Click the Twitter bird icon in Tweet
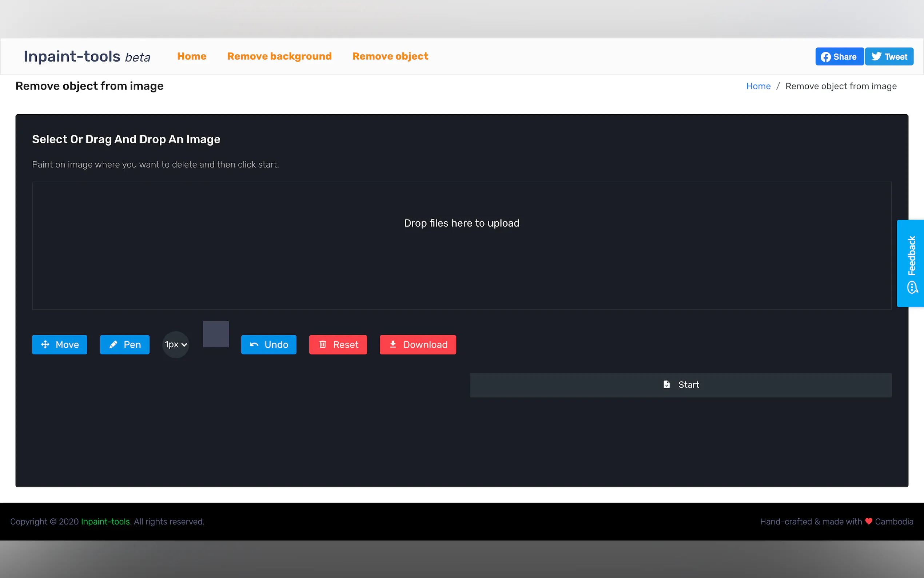Screen dimensions: 924x578 coord(876,56)
